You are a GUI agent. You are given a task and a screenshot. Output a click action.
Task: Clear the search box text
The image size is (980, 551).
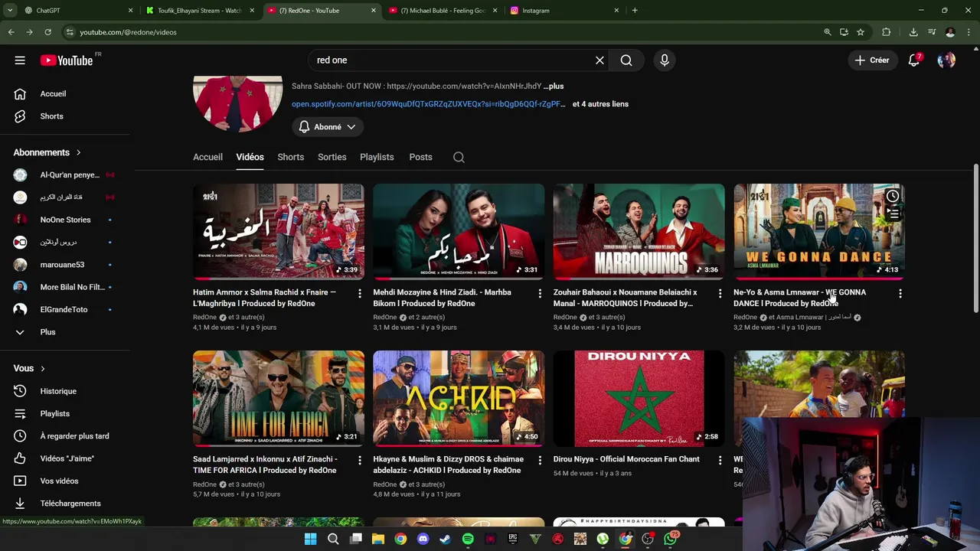point(599,60)
